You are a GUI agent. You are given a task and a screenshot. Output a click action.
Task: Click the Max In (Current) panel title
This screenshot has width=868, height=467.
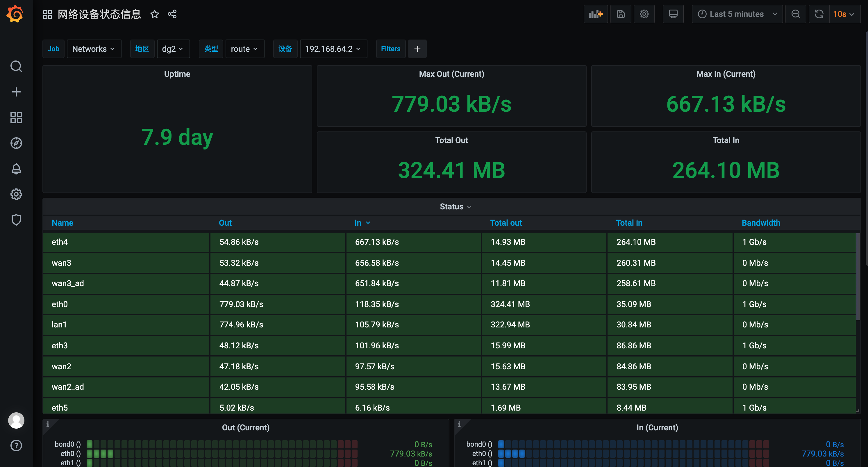[726, 74]
